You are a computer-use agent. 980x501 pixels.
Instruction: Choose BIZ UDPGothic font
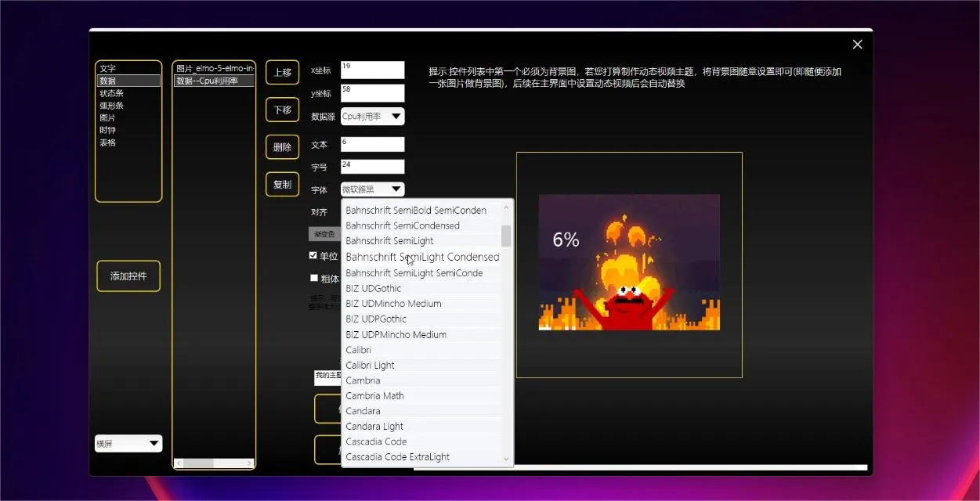(x=422, y=319)
